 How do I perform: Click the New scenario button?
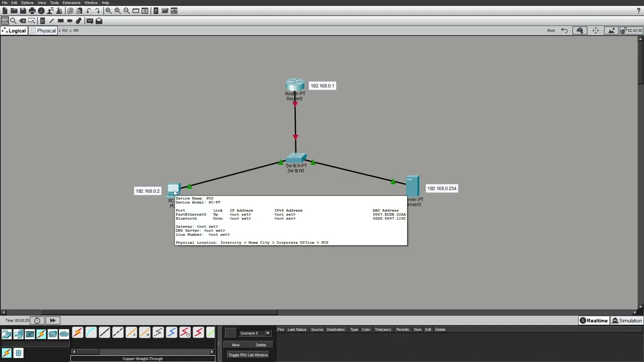235,345
